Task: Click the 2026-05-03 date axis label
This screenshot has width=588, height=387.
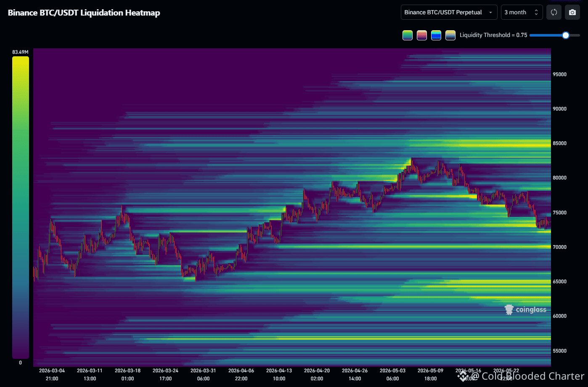Action: point(392,371)
